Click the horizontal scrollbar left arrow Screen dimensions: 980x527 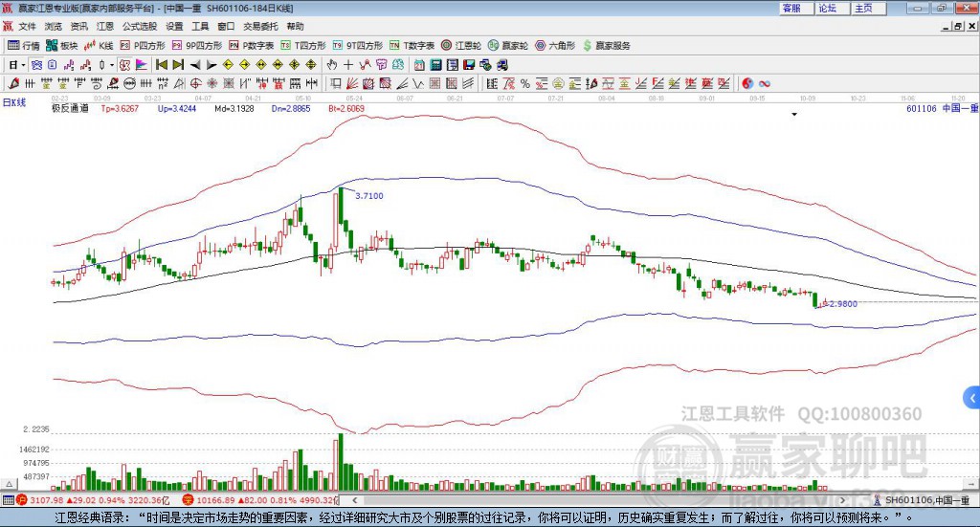pos(354,500)
